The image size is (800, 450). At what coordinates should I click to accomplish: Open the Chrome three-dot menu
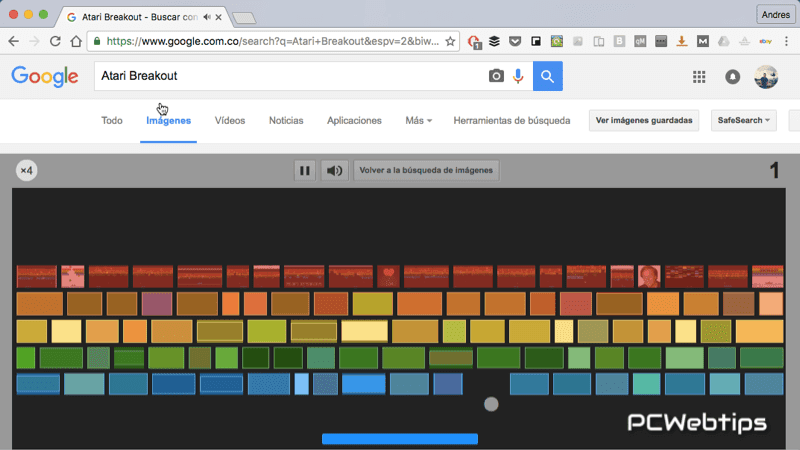[786, 41]
